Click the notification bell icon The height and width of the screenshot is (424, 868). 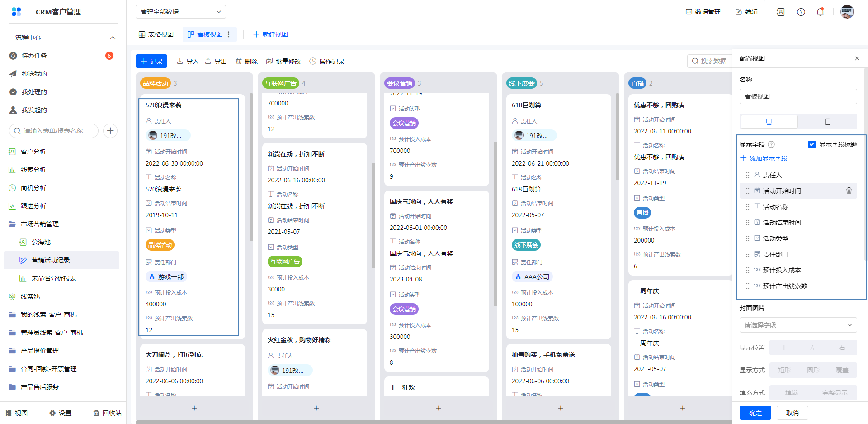[x=820, y=12]
